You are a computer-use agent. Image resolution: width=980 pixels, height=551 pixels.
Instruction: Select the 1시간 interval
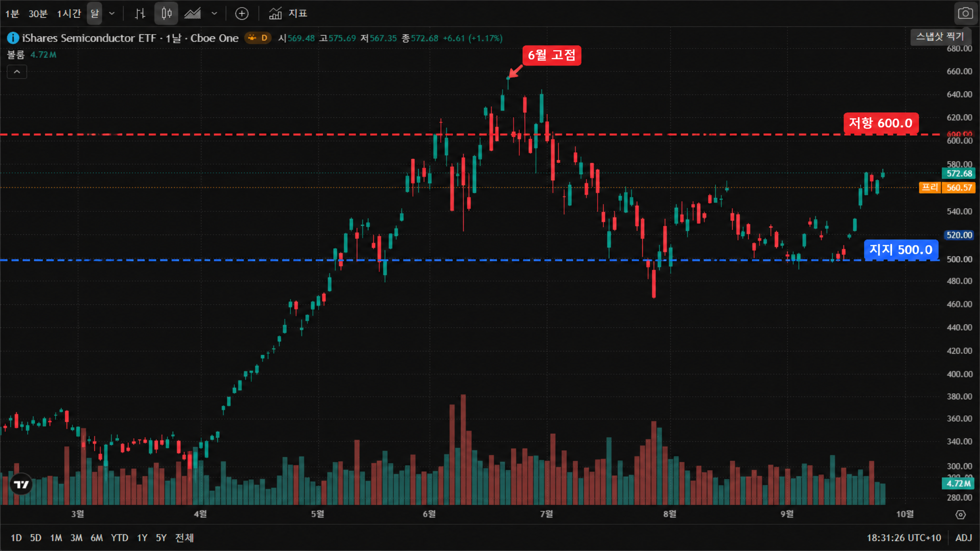[69, 13]
